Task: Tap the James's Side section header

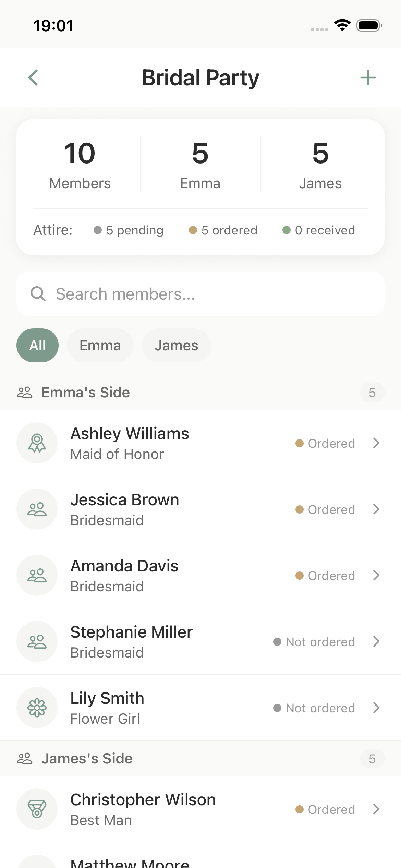Action: coord(87,759)
